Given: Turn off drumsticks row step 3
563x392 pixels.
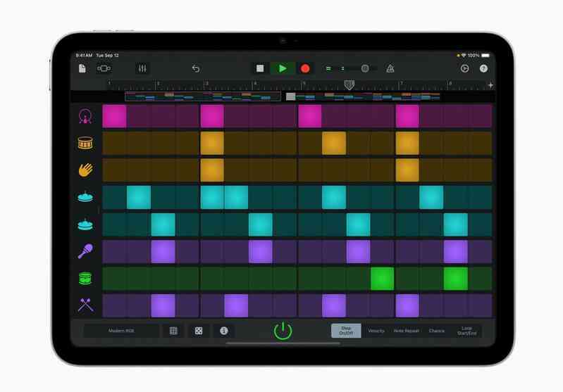Looking at the screenshot, I should (163, 305).
